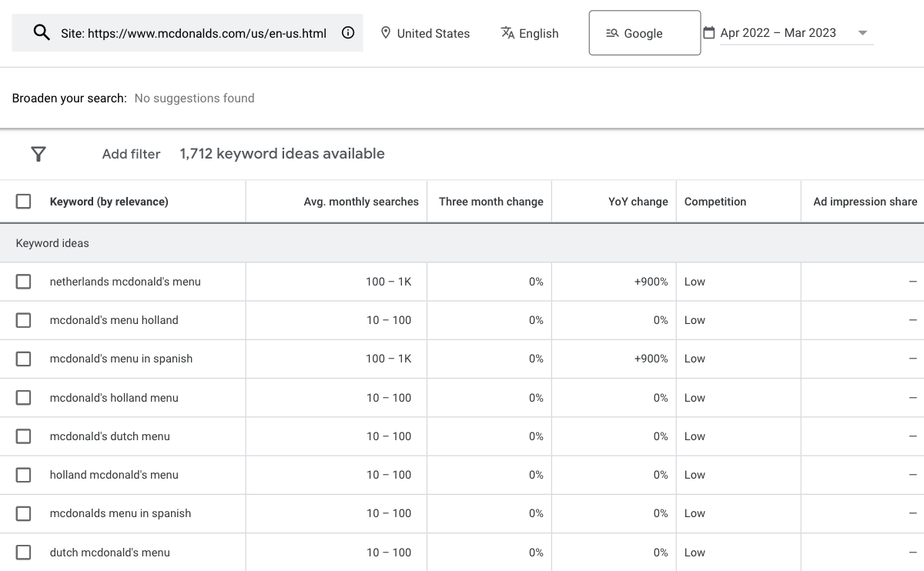Open the filter funnel icon
This screenshot has height=571, width=924.
click(x=38, y=154)
